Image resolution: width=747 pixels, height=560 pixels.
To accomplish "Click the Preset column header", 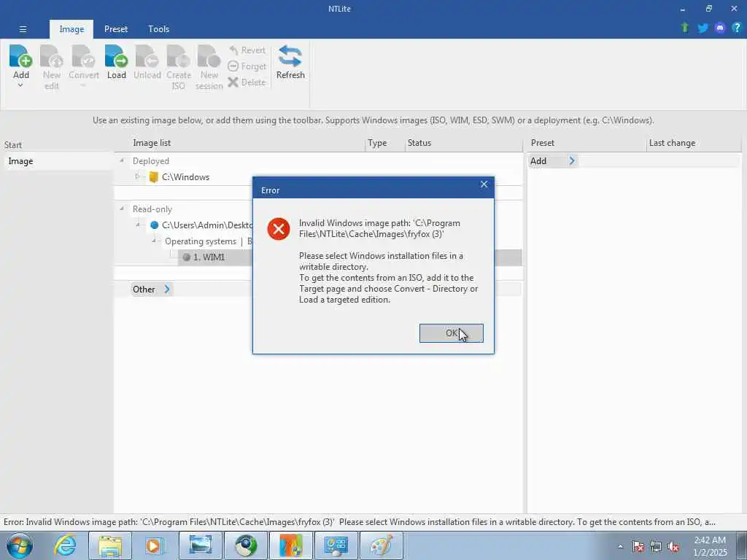I will coord(543,143).
